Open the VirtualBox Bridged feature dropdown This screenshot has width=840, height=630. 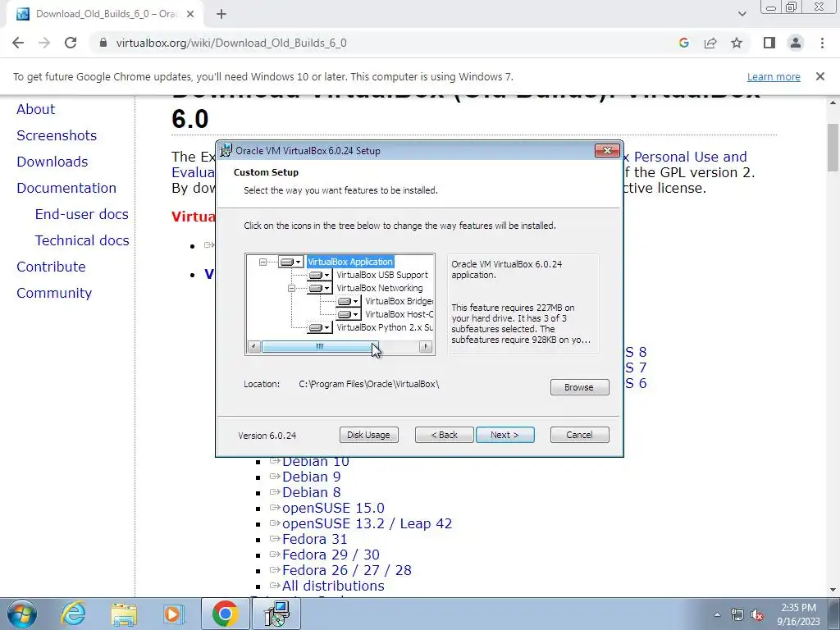point(348,301)
